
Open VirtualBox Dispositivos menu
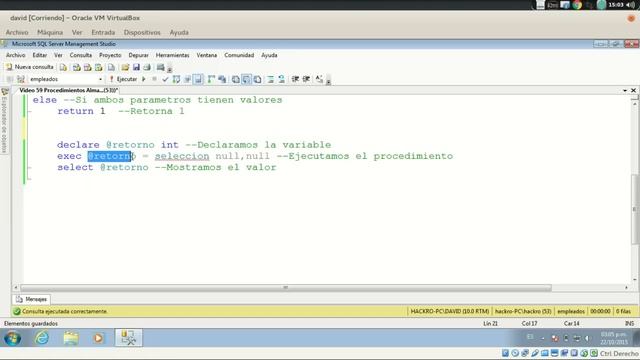pos(142,32)
